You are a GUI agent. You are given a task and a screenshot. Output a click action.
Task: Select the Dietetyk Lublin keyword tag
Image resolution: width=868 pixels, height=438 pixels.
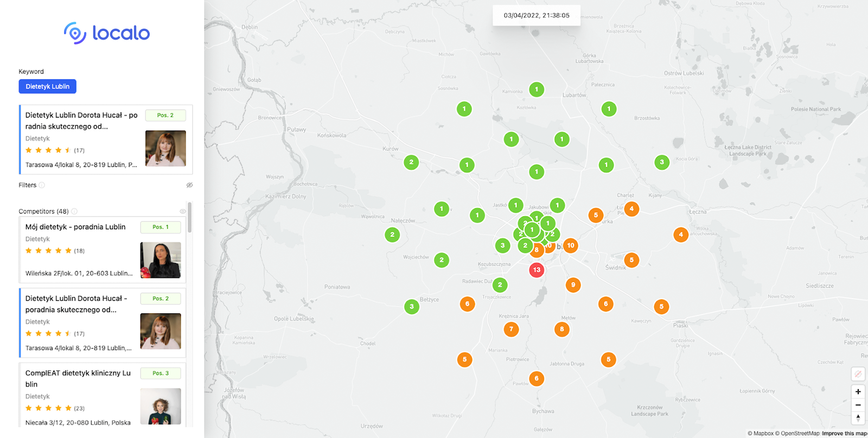(x=48, y=86)
